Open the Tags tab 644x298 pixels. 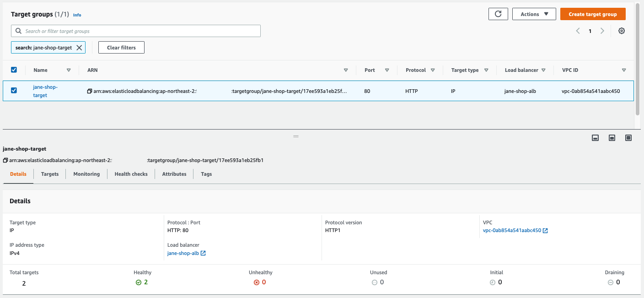[206, 174]
